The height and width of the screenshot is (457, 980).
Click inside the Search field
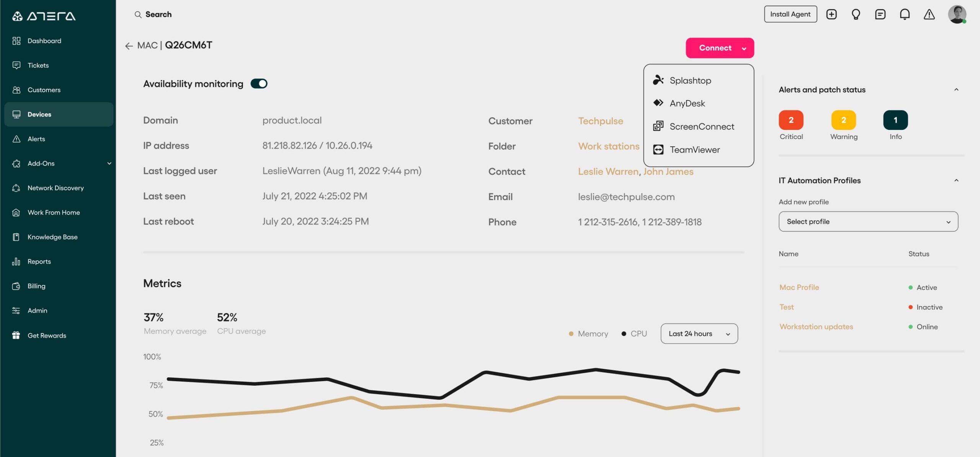[159, 14]
